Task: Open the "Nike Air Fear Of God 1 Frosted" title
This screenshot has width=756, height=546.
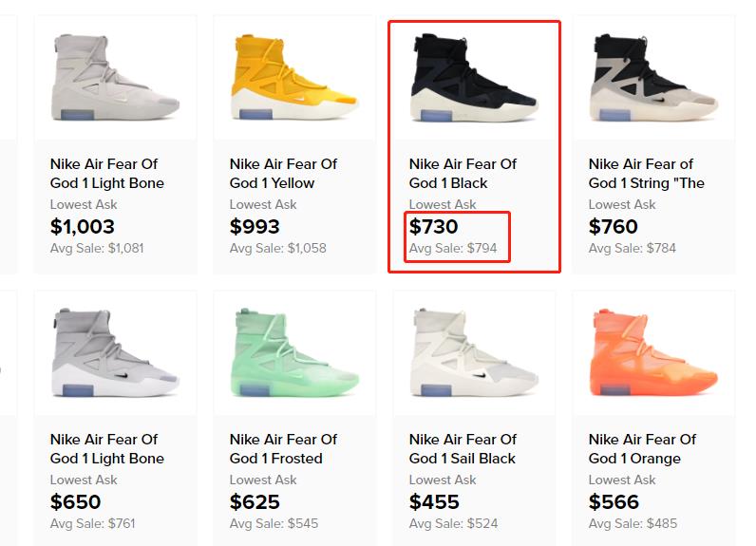Action: tap(283, 449)
